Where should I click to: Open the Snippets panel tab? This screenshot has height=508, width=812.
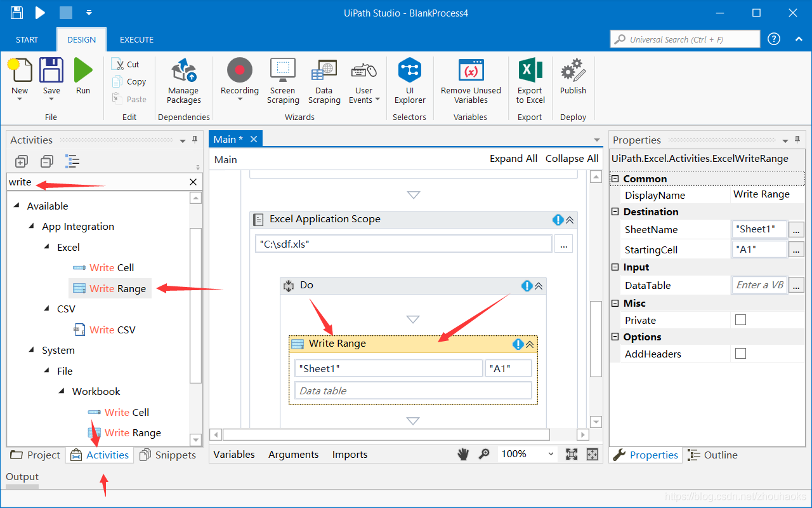[168, 455]
